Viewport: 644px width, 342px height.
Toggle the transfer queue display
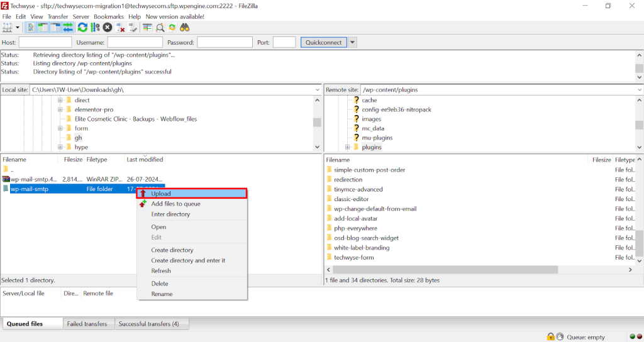67,28
